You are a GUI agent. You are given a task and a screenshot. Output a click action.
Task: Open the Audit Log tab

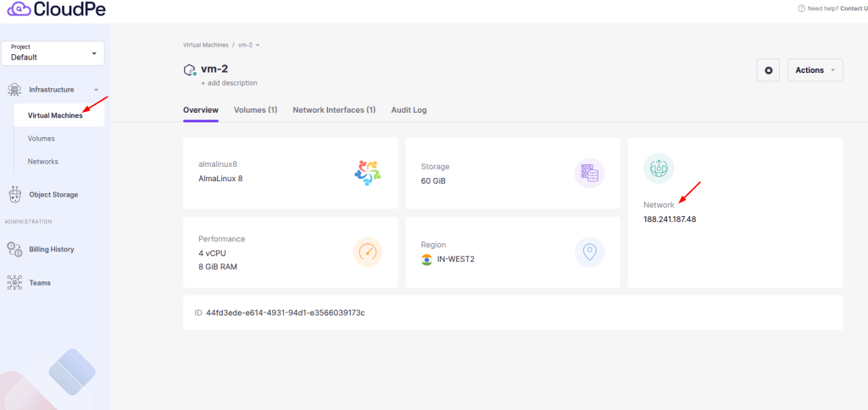(x=409, y=110)
